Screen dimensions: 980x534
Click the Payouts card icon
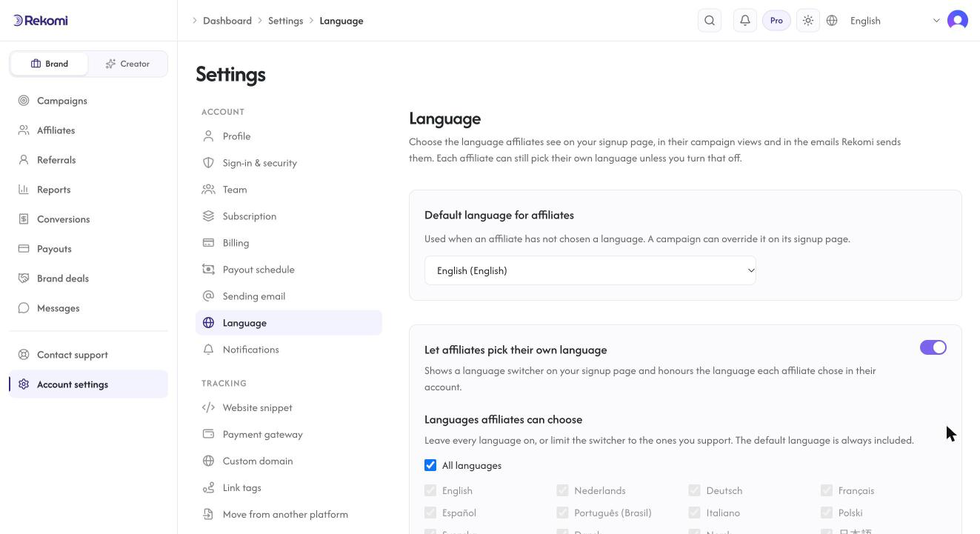tap(24, 249)
